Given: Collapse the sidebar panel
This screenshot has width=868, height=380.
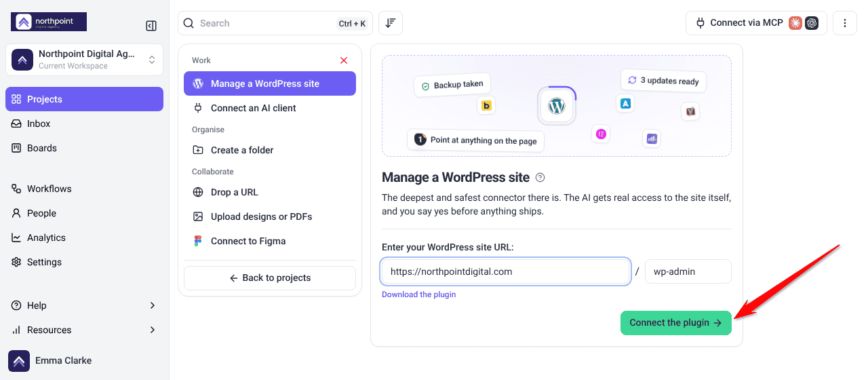Looking at the screenshot, I should (x=151, y=26).
